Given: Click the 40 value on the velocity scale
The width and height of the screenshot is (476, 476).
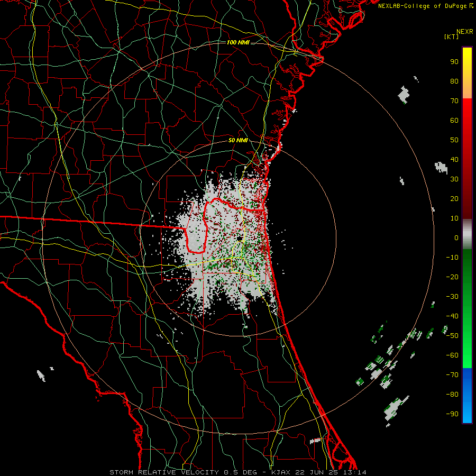Looking at the screenshot, I should click(x=454, y=159).
